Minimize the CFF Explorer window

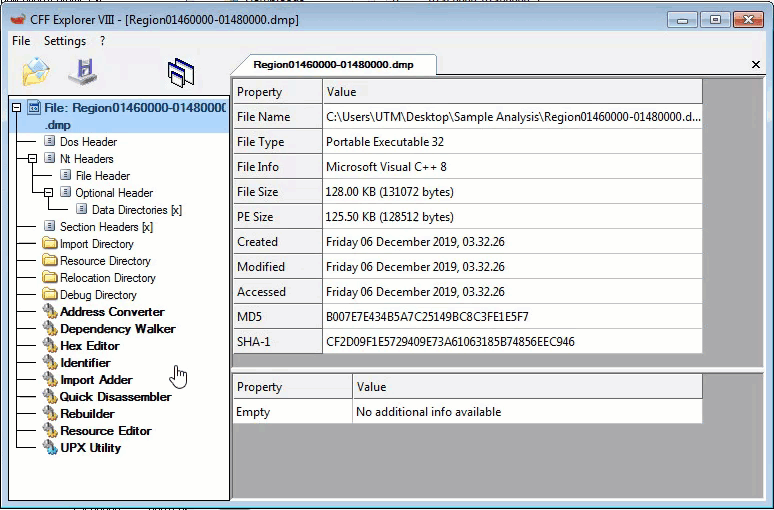click(682, 20)
